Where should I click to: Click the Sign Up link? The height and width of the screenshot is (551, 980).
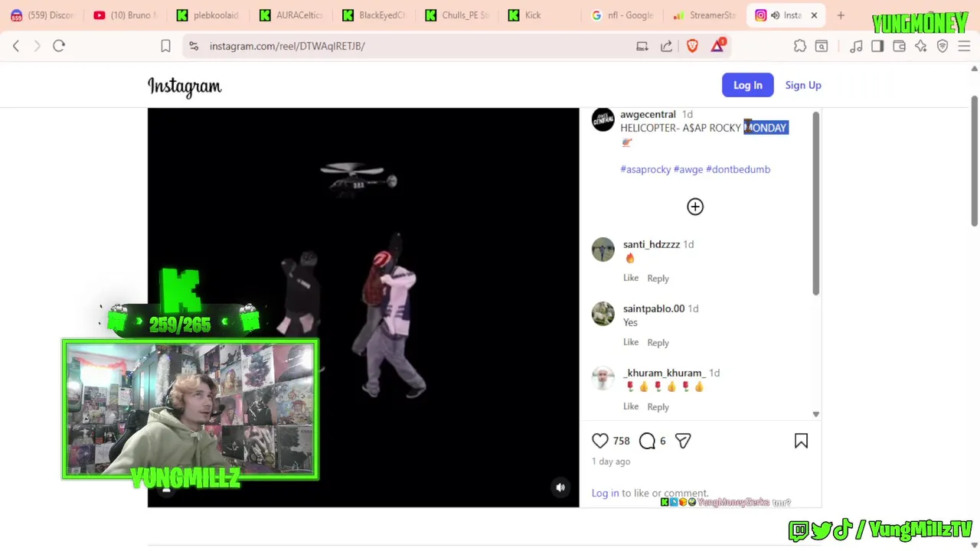pyautogui.click(x=803, y=85)
